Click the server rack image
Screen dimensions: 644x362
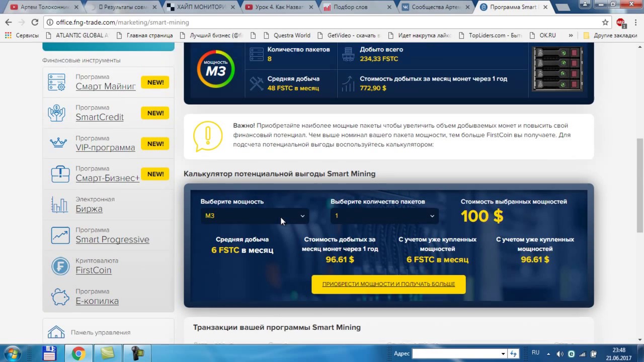point(557,69)
